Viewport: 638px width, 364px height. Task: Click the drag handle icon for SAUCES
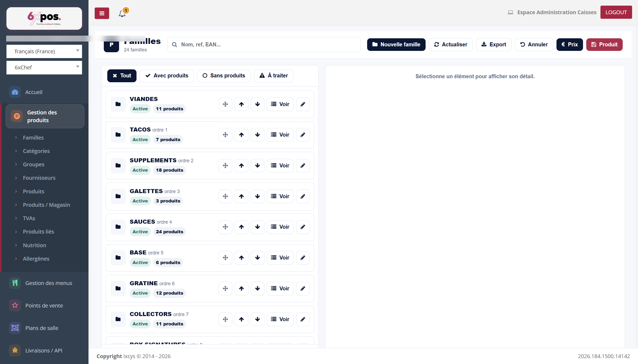pos(225,227)
